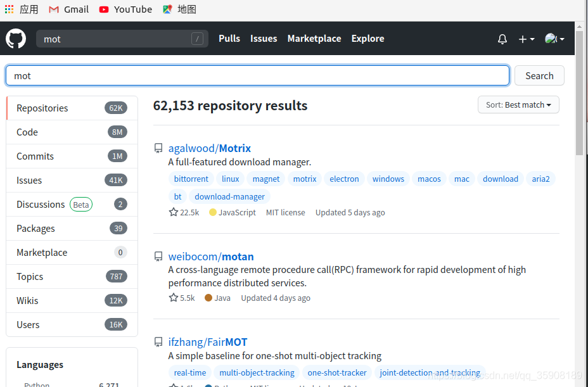Click the aria2 topic tag

(x=540, y=179)
